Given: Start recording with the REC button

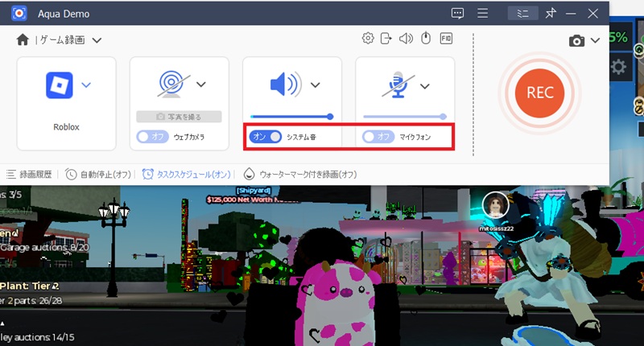Looking at the screenshot, I should pyautogui.click(x=539, y=93).
